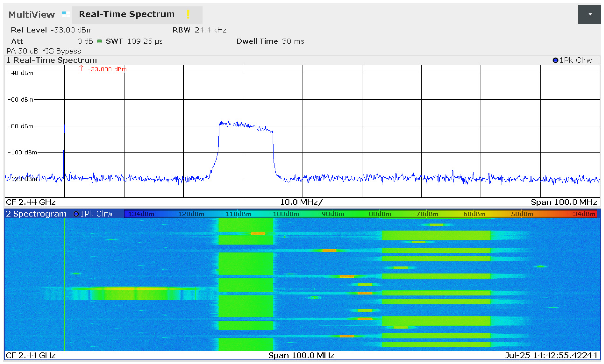604x364 pixels.
Task: Click the green SWT status dot
Action: pos(99,41)
